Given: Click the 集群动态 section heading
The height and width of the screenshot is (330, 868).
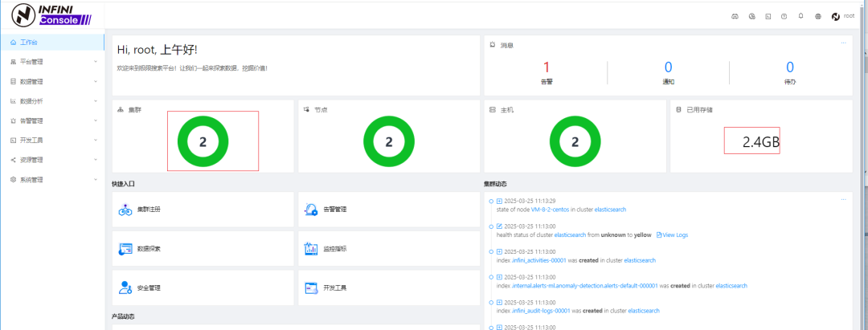Looking at the screenshot, I should (x=495, y=183).
